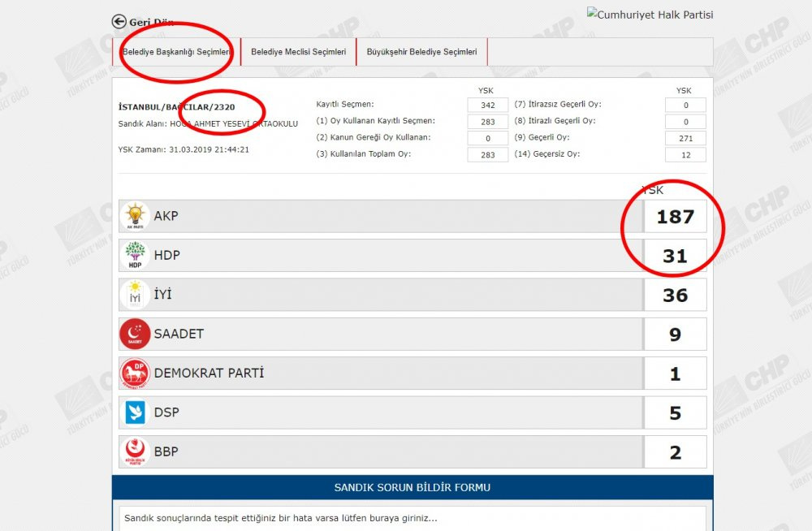Click the DSP dove logo
The width and height of the screenshot is (812, 531).
[135, 413]
